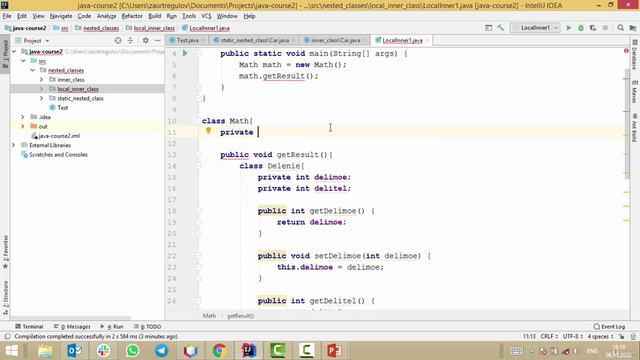The image size is (640, 360).
Task: Open PowerPoint from Windows taskbar
Action: tap(334, 351)
